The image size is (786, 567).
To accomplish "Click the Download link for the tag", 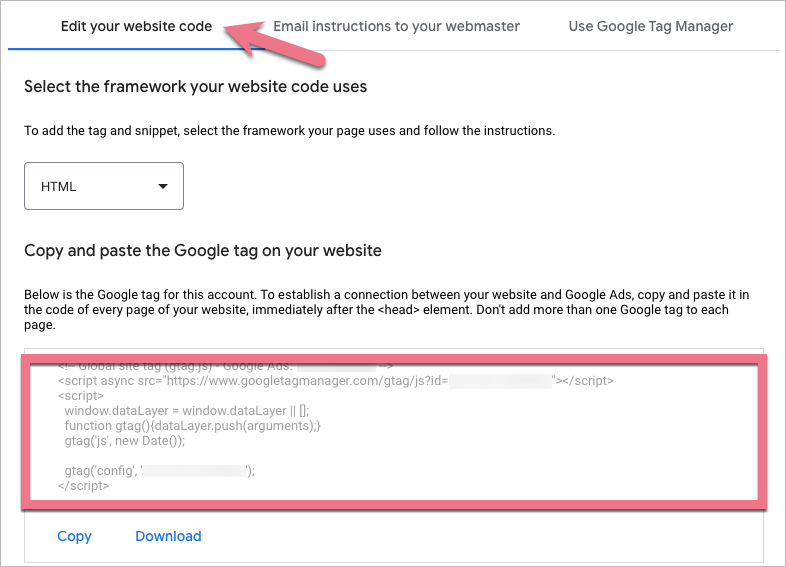I will [x=168, y=536].
